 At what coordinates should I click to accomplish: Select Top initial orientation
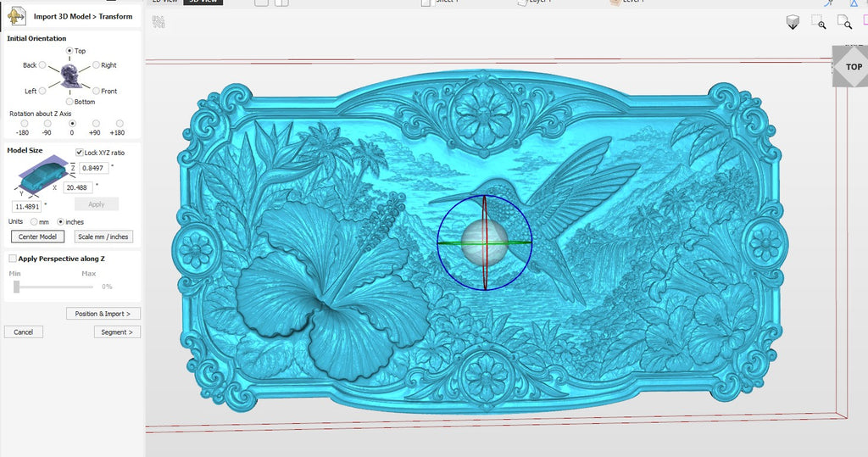pos(70,50)
